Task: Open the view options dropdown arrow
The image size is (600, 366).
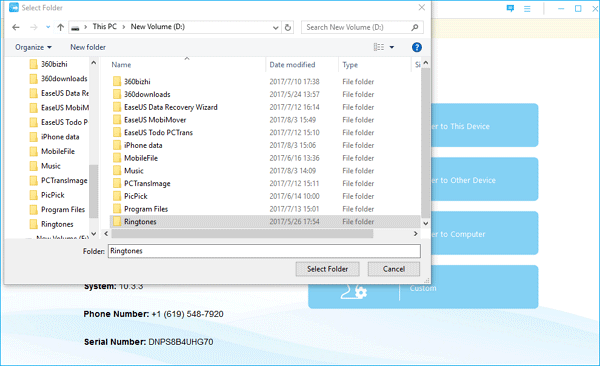Action: [x=392, y=47]
